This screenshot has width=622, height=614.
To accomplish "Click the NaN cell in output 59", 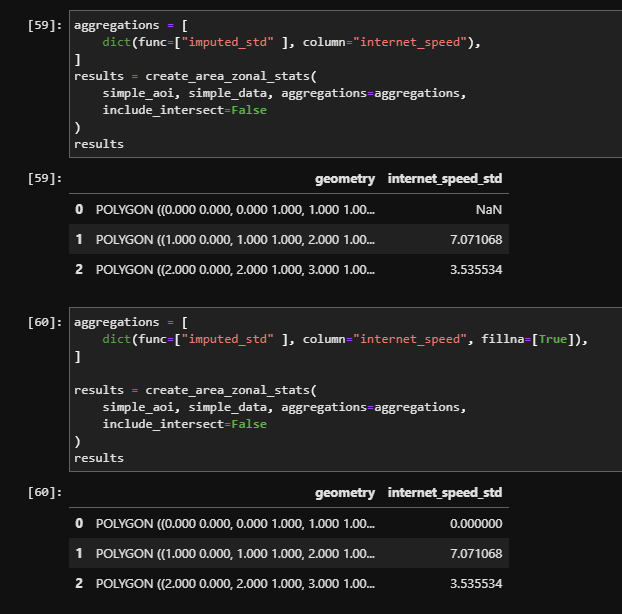I will 489,209.
